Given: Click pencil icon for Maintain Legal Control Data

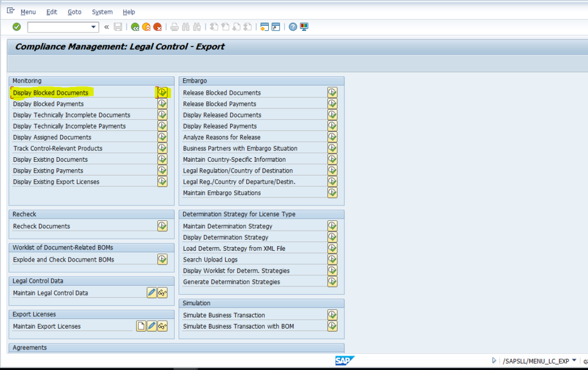Looking at the screenshot, I should [x=152, y=293].
